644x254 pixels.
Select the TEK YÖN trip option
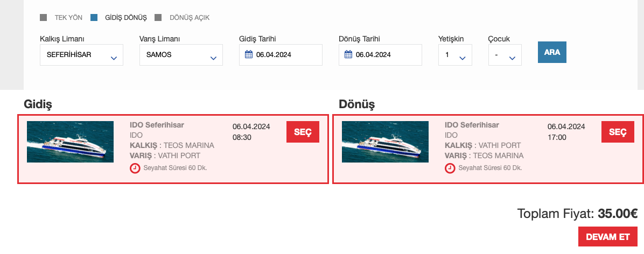click(x=44, y=18)
